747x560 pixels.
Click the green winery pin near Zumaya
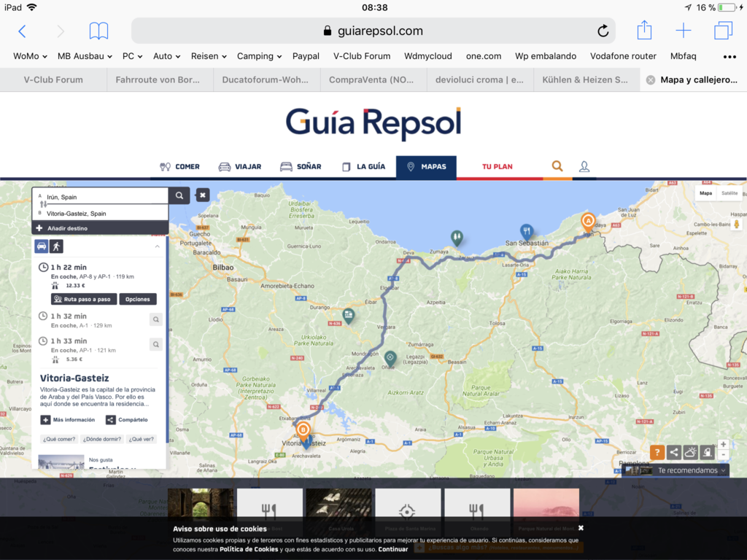(457, 238)
